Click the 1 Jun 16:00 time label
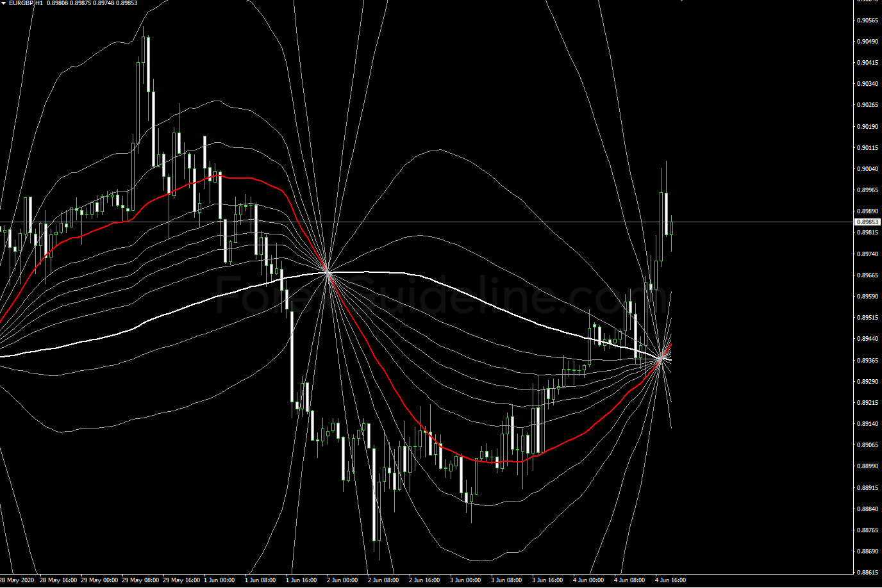The height and width of the screenshot is (588, 882). click(301, 580)
